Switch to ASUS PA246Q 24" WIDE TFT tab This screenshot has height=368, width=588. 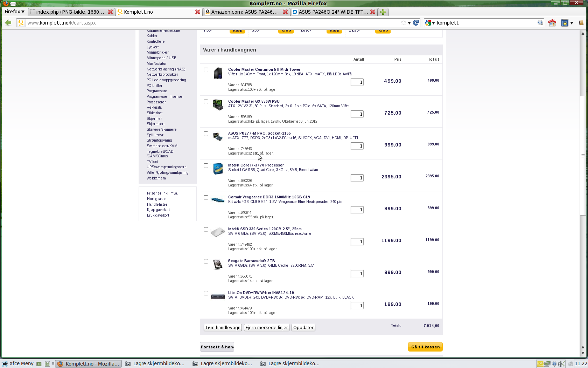click(x=333, y=12)
